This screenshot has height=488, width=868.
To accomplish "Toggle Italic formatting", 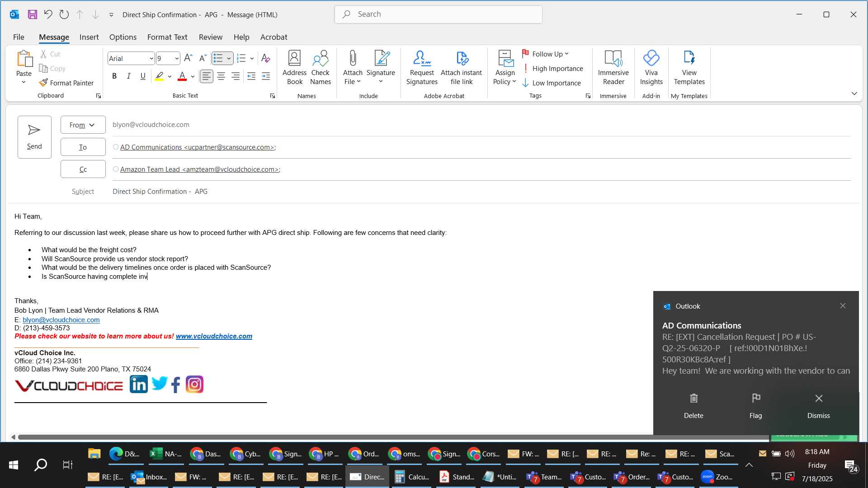I will 129,76.
